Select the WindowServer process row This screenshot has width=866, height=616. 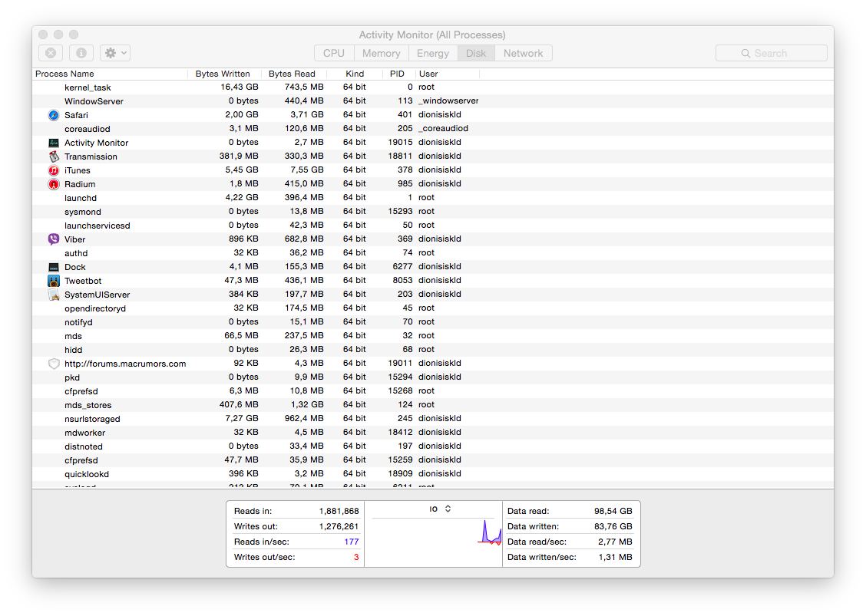click(x=433, y=101)
